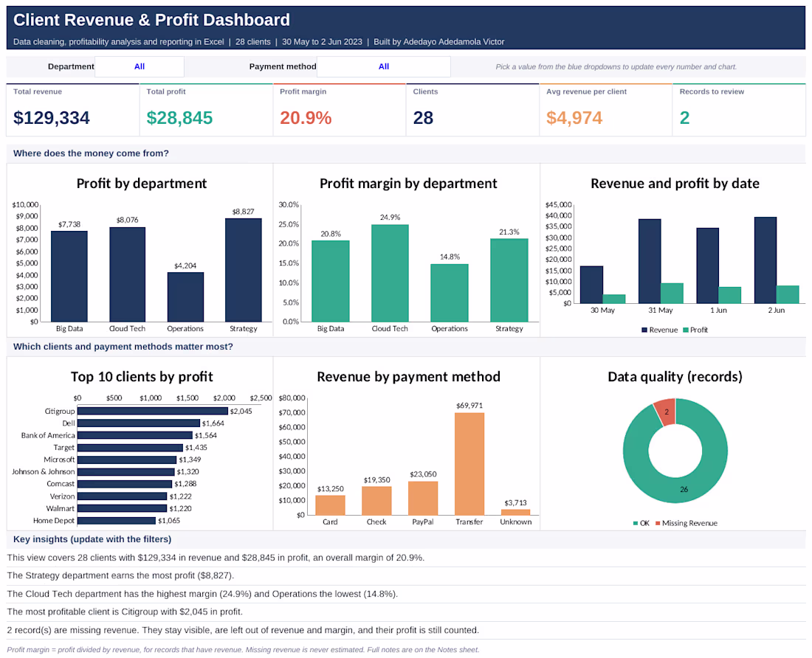Click the Big Data margin bar labeled 20.8%
This screenshot has height=658, width=812.
tap(331, 281)
